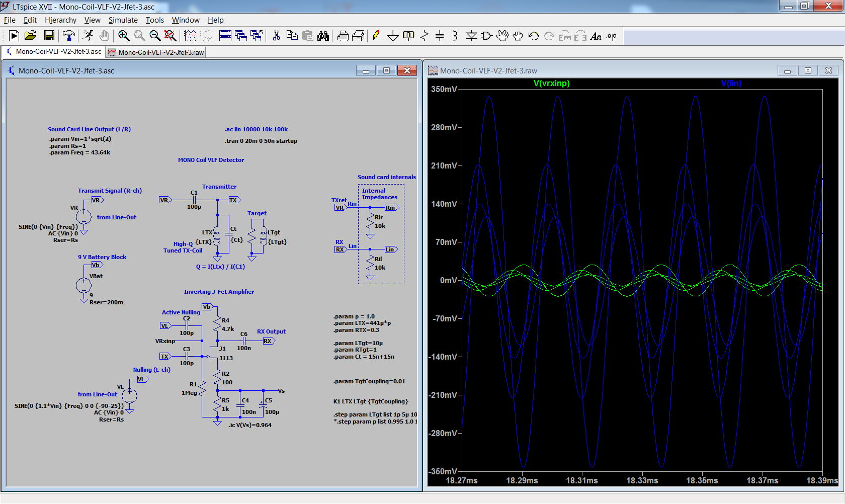Select the Capacitor placement tool
The image size is (845, 504).
click(440, 36)
